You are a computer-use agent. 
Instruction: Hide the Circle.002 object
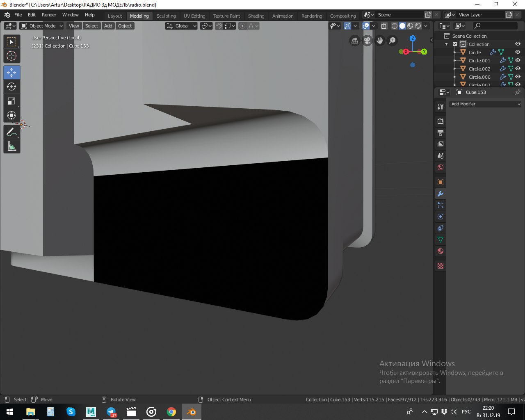pos(518,68)
